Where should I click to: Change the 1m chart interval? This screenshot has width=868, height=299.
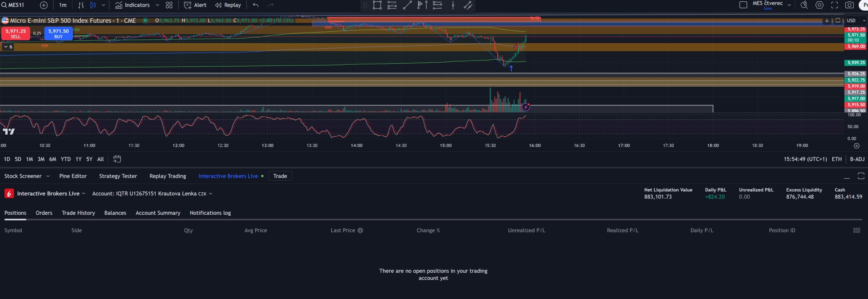[x=63, y=5]
